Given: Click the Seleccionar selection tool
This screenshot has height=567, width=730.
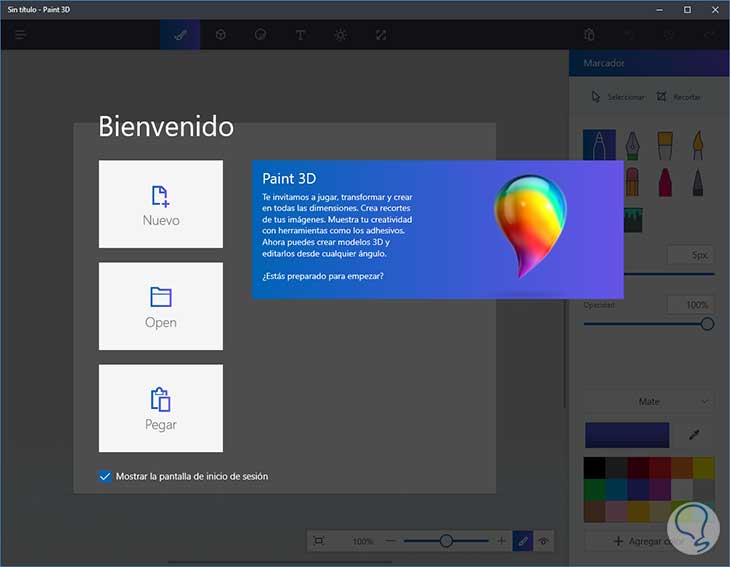Looking at the screenshot, I should 618,97.
